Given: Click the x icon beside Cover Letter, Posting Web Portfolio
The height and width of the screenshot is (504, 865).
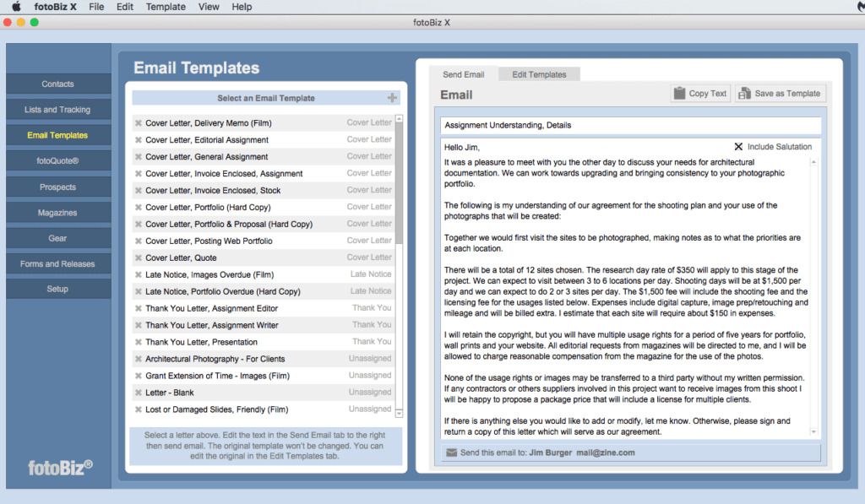Looking at the screenshot, I should pos(139,241).
